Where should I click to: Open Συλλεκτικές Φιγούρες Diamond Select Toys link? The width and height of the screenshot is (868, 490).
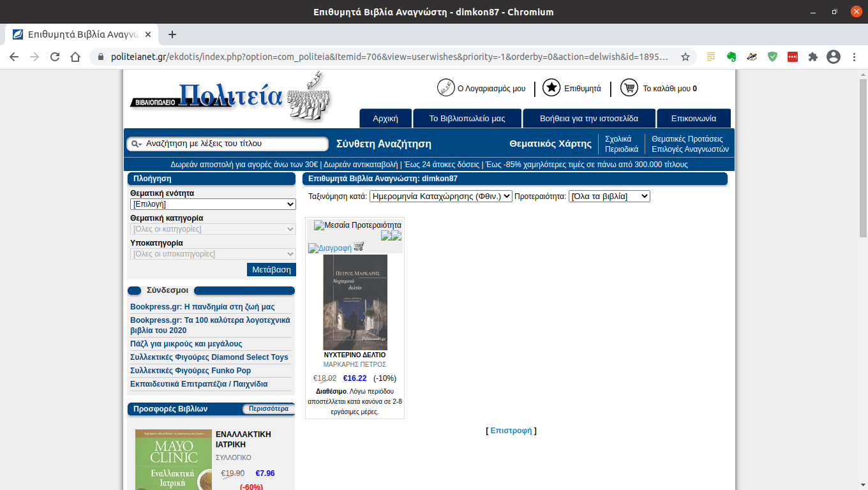tap(209, 357)
